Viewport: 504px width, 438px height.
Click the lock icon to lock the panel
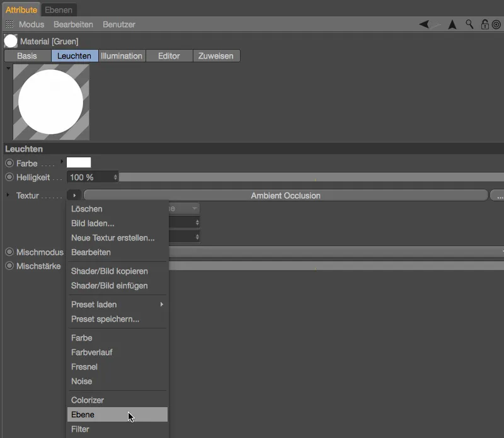tap(484, 24)
